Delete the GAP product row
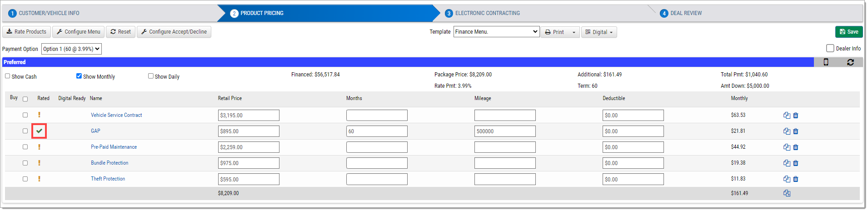Image resolution: width=868 pixels, height=211 pixels. coord(796,131)
